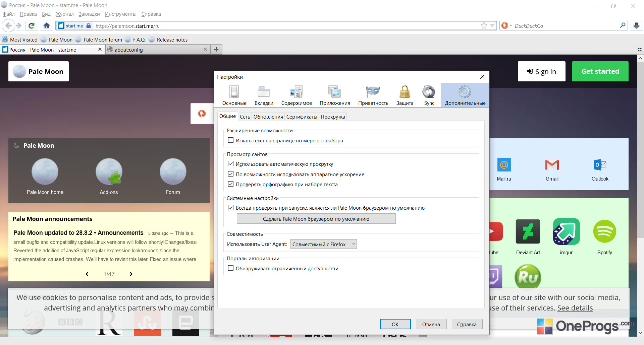Open the Журнал menu

pos(64,14)
